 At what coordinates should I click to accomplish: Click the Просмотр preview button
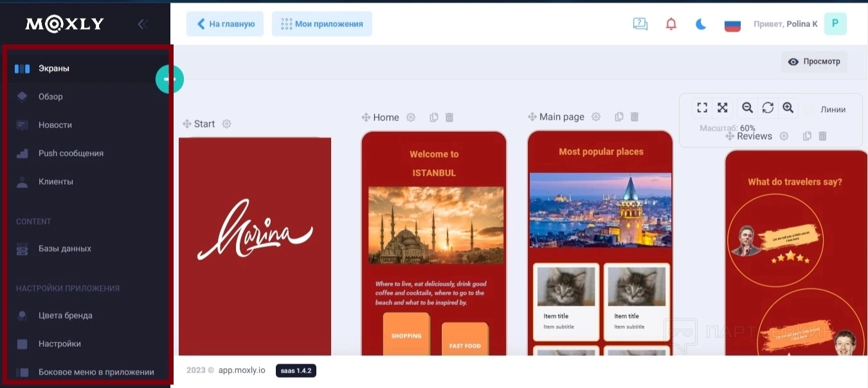[x=814, y=62]
